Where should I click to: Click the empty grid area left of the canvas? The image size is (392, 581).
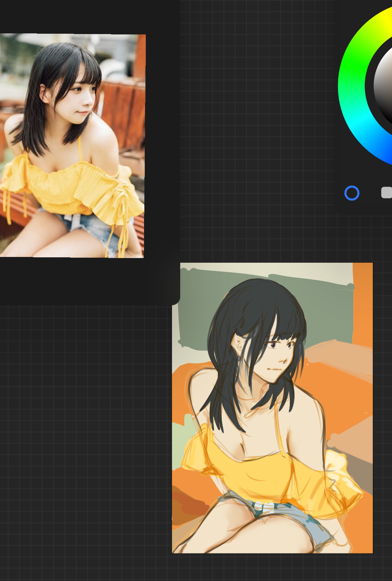pyautogui.click(x=85, y=426)
